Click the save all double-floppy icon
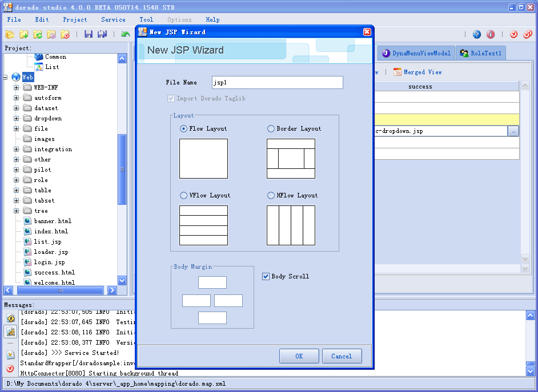Image resolution: width=538 pixels, height=392 pixels. (102, 34)
